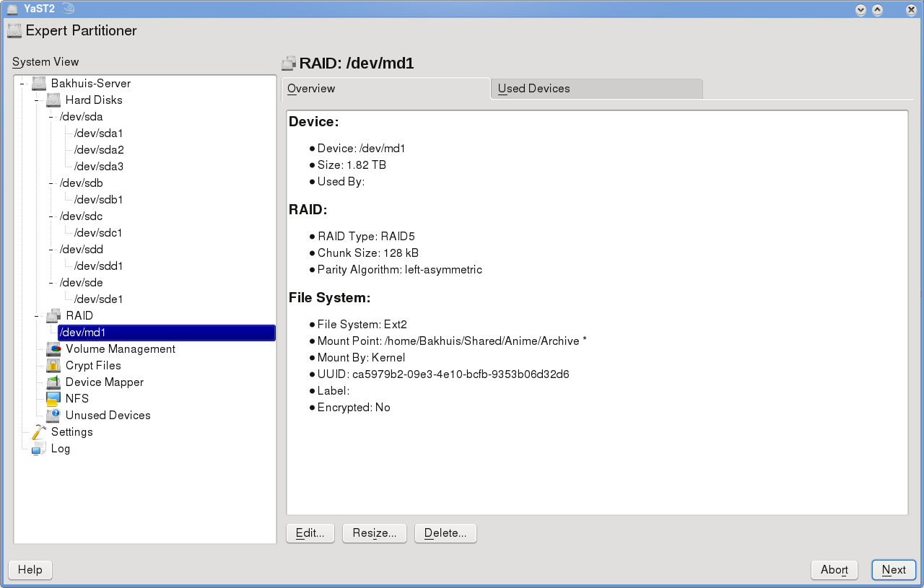Click the Bakhuis-Server computer icon
924x588 pixels.
pos(39,84)
